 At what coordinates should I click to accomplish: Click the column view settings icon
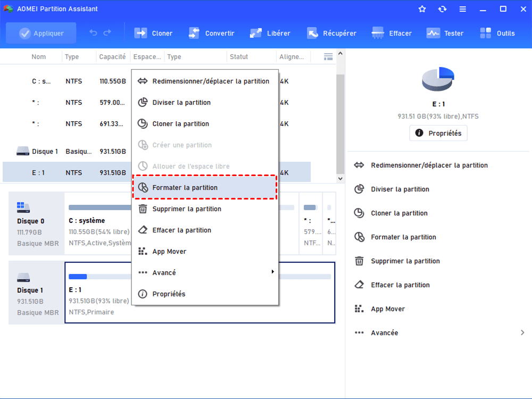pos(328,57)
